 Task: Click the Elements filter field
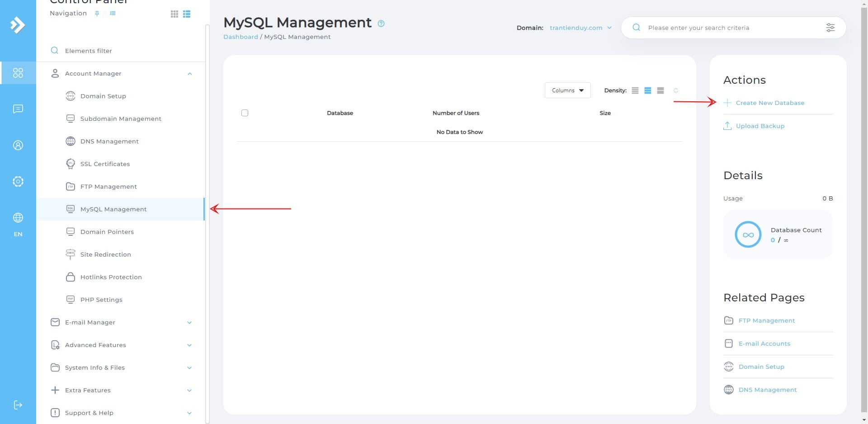click(x=121, y=51)
